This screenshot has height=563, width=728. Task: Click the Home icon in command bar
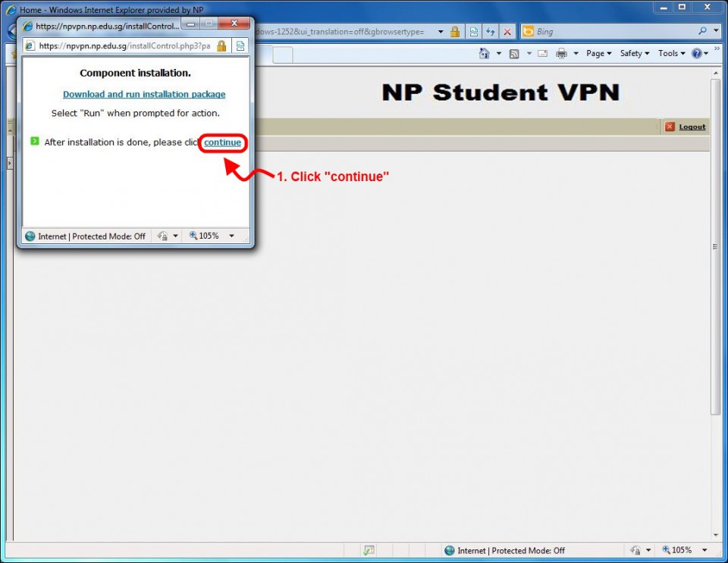pyautogui.click(x=485, y=53)
